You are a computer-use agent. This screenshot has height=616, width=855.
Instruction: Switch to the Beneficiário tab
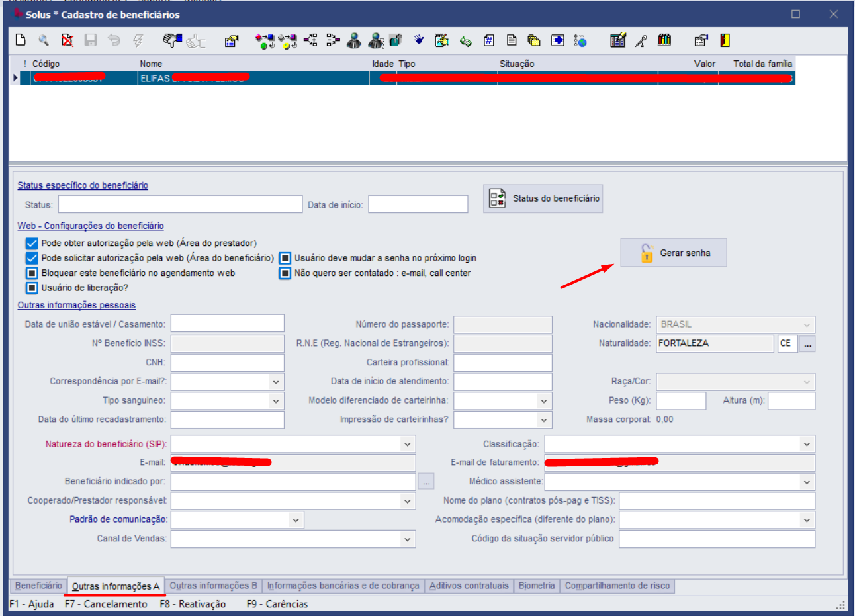tap(38, 586)
